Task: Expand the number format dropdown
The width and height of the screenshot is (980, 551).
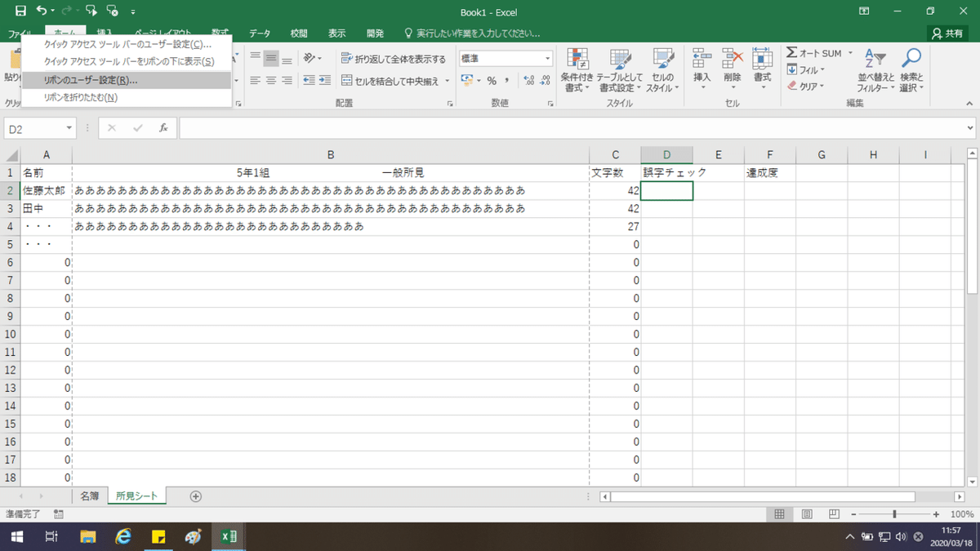Action: (548, 59)
